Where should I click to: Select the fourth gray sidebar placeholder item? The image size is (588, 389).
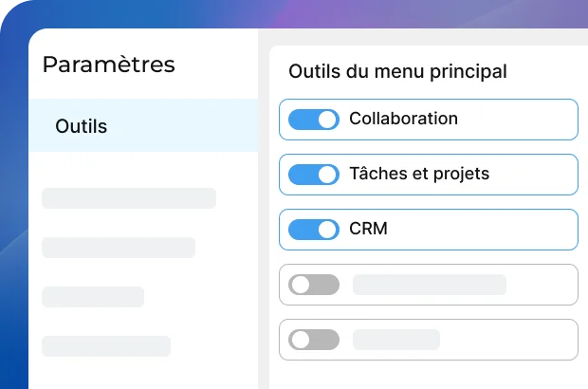click(106, 346)
